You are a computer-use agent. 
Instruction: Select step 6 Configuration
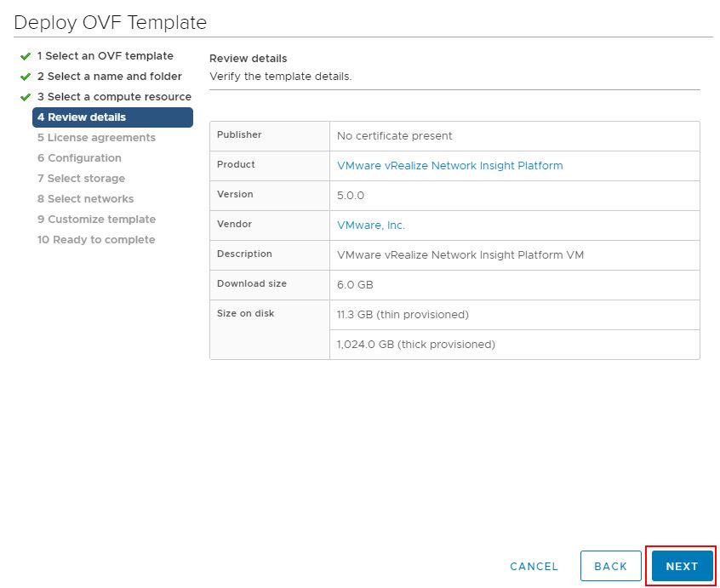pyautogui.click(x=79, y=158)
